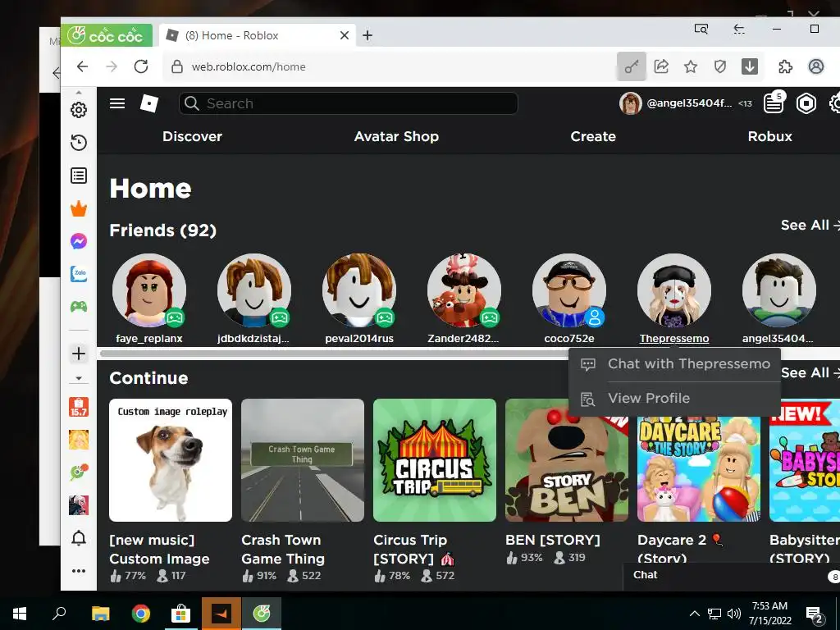This screenshot has height=630, width=840.
Task: Open the Robux tab
Action: 769,137
